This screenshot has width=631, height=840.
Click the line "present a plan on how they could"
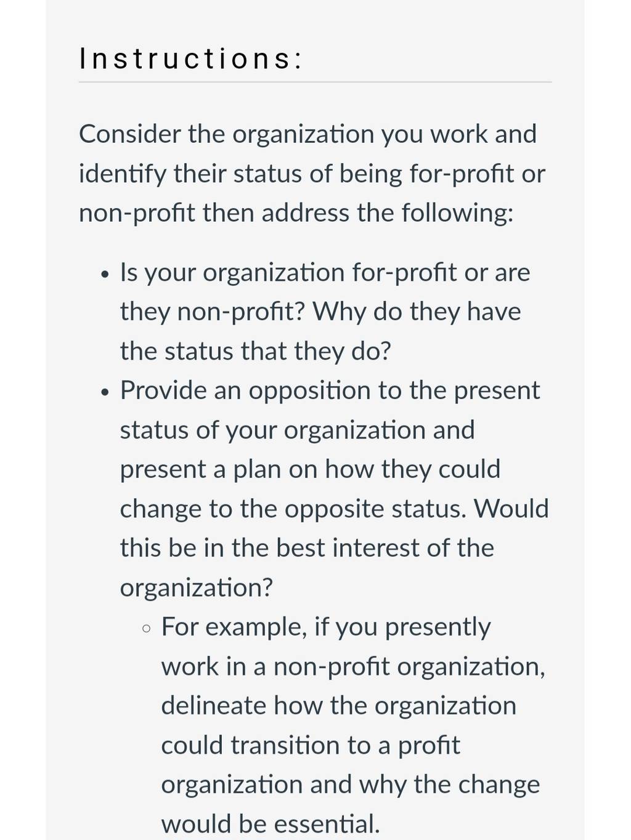point(310,469)
